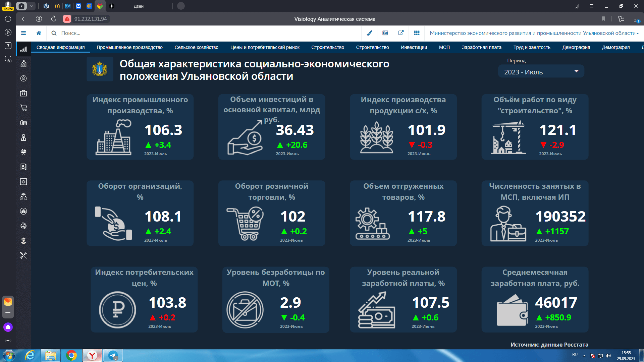Screen dimensions: 644x362
Task: Select the wrench and screwdriver sidebar icon
Action: point(23,255)
